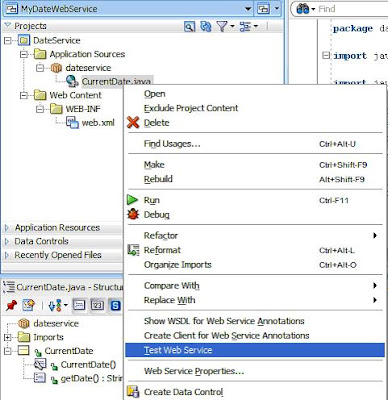Choose Create Client for Web Service Annotations
Viewport: 388px width, 400px height.
coord(255,336)
